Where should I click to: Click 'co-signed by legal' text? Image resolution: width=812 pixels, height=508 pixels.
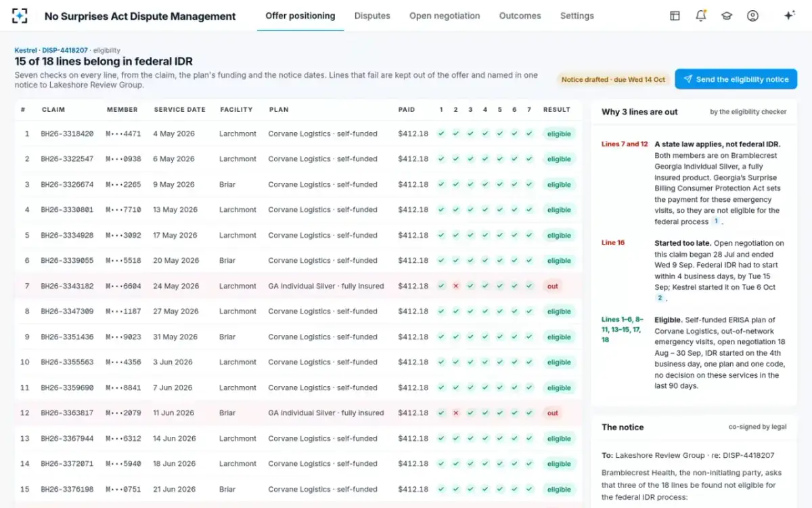[x=757, y=427]
